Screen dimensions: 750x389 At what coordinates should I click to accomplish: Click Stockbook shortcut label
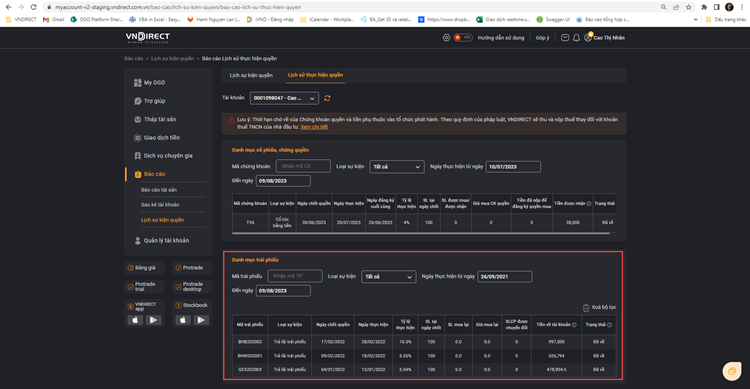tap(195, 305)
